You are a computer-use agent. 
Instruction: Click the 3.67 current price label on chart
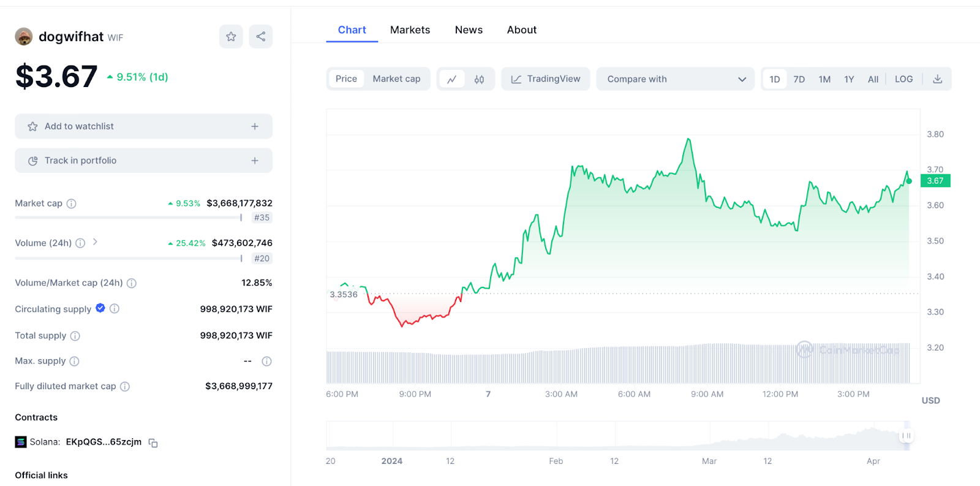pos(935,181)
